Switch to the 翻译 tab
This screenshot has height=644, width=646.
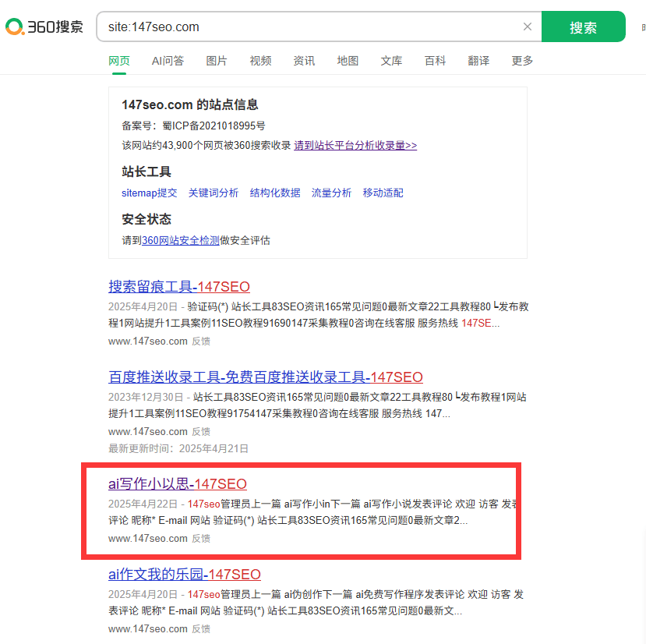[478, 61]
